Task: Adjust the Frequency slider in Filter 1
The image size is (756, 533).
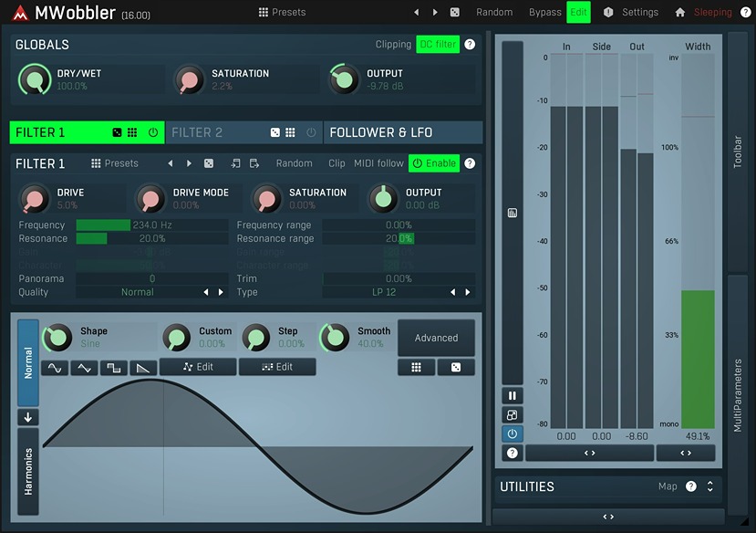Action: (x=146, y=225)
